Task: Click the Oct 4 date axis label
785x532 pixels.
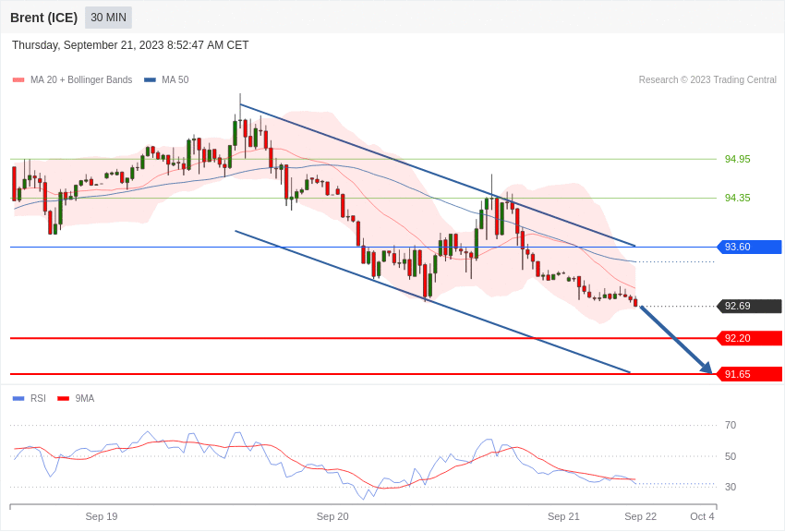Action: click(702, 516)
